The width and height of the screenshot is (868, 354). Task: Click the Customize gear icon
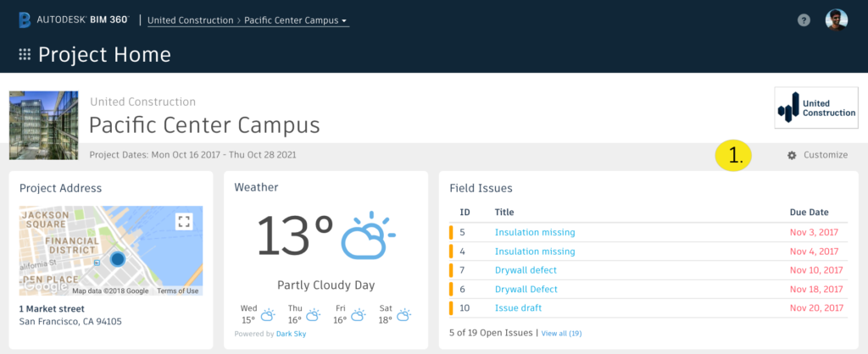[792, 155]
